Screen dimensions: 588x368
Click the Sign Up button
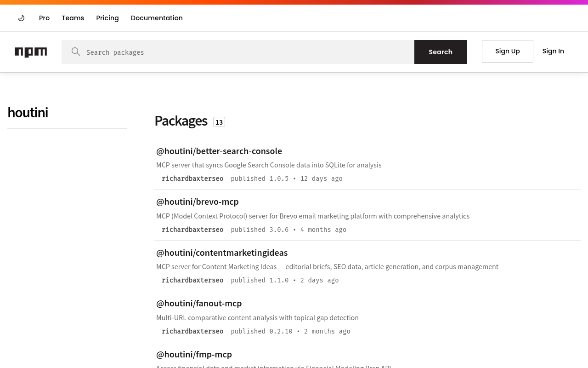click(x=507, y=51)
